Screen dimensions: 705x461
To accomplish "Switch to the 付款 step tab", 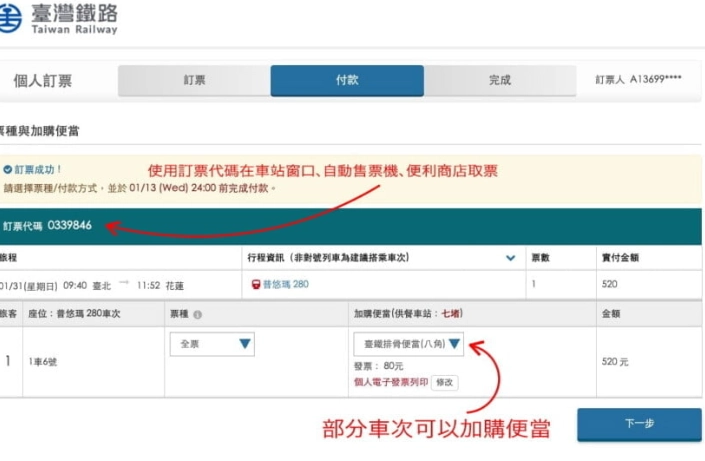I will pyautogui.click(x=347, y=81).
